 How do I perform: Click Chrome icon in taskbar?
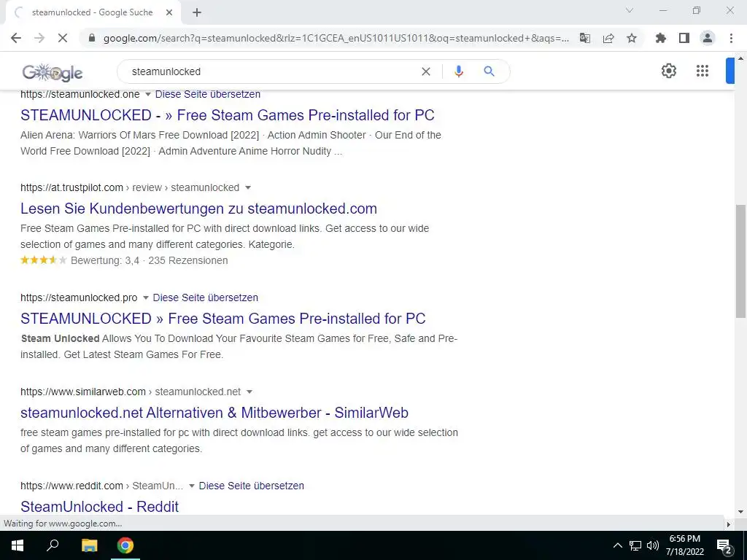pos(125,545)
